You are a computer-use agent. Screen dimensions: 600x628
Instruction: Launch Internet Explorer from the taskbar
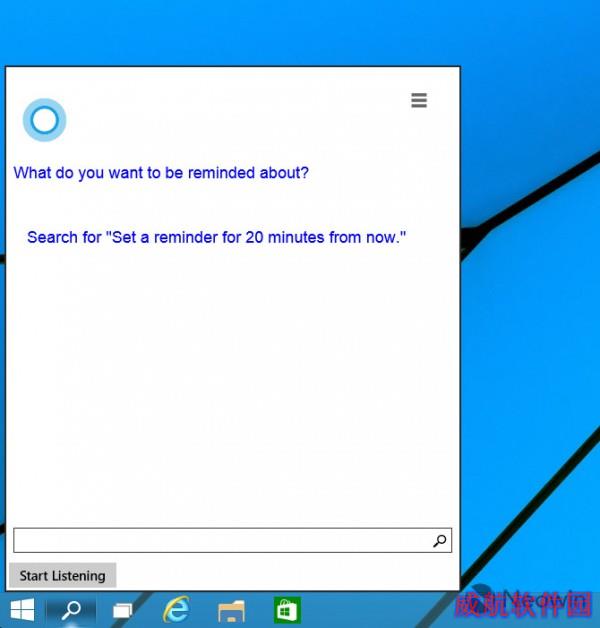(x=176, y=610)
